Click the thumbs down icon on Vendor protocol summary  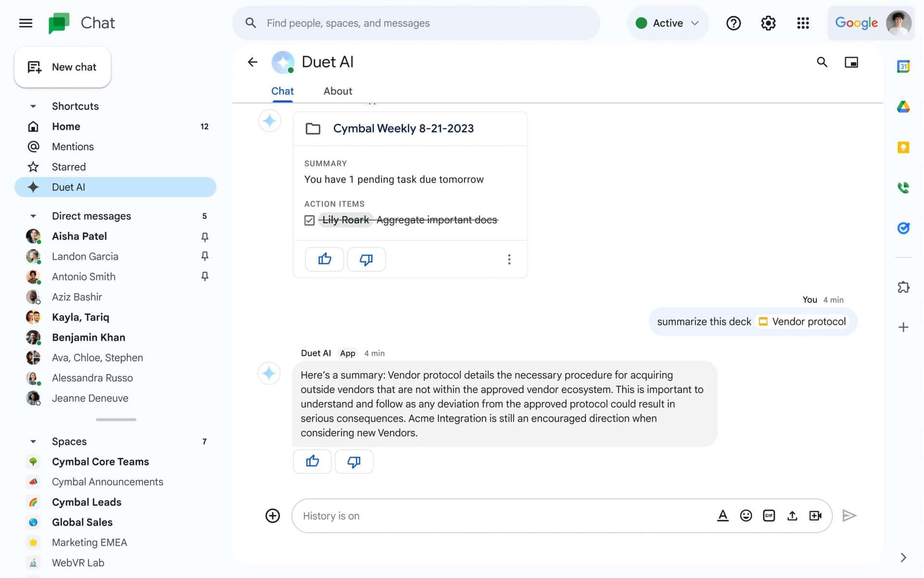pyautogui.click(x=354, y=461)
